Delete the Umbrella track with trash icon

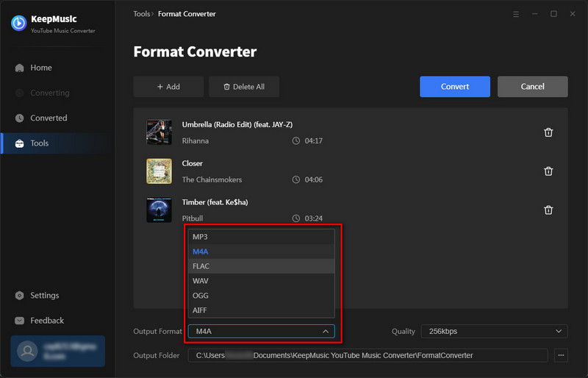(x=548, y=132)
